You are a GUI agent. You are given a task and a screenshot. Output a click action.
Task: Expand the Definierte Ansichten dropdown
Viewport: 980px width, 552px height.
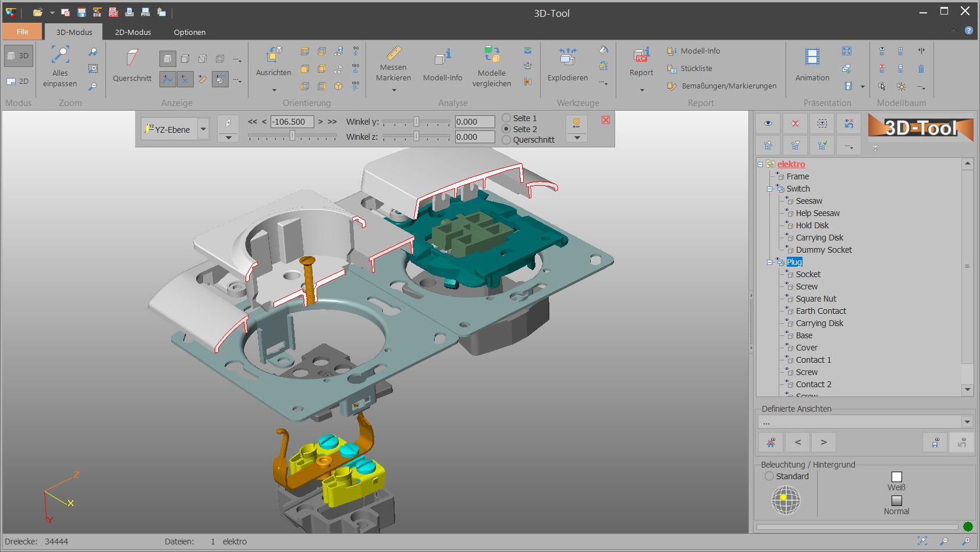click(x=967, y=422)
